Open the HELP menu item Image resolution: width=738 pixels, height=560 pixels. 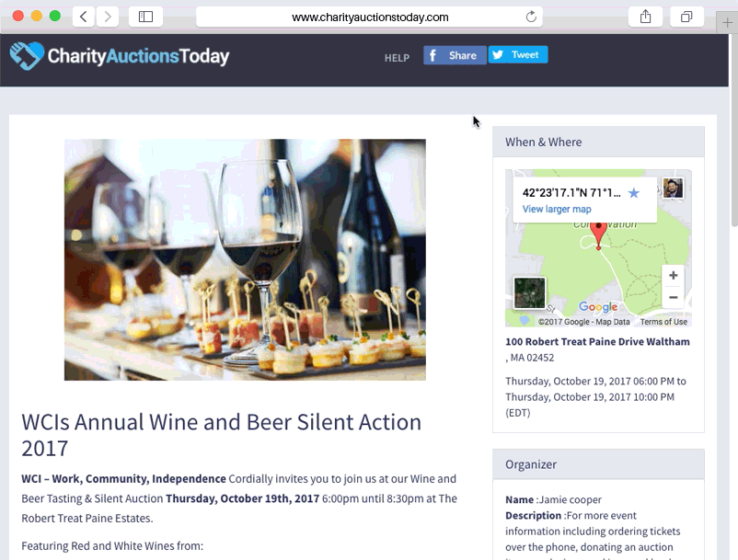click(397, 58)
